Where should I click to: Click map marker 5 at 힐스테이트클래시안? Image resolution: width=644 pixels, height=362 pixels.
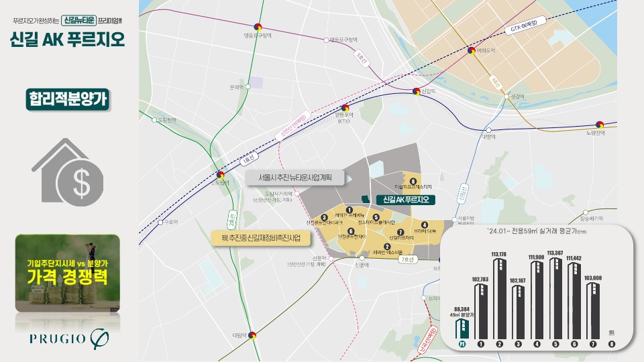376,217
